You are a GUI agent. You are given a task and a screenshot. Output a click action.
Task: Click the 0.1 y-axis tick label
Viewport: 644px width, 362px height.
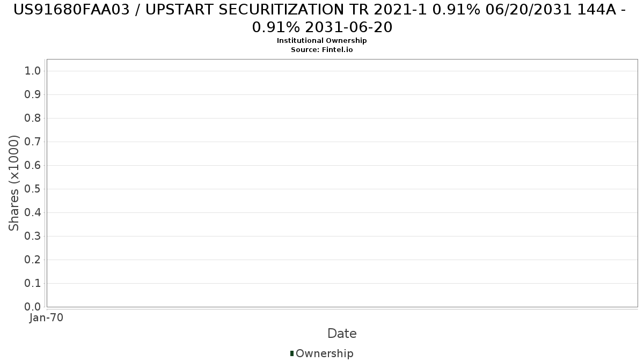click(x=33, y=284)
